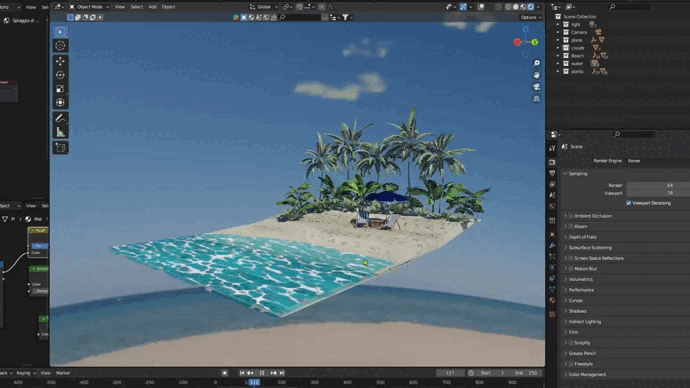
Task: Open the Object Data properties green tab
Action: point(552,289)
